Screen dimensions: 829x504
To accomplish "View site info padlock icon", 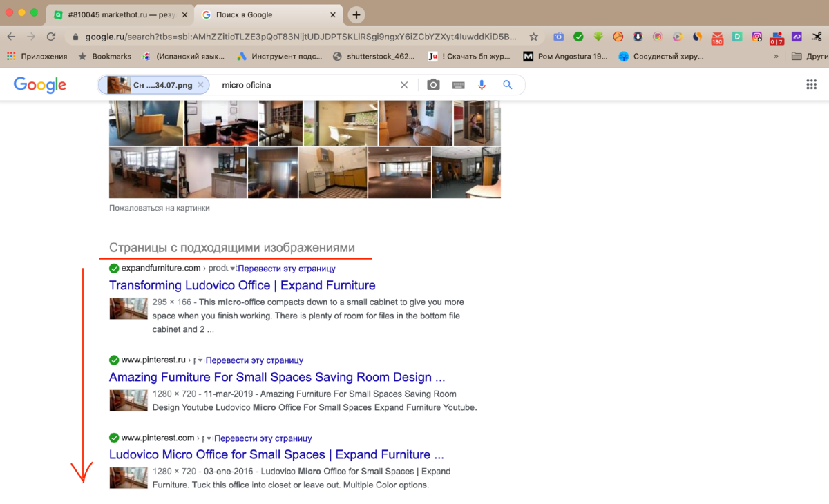I will pyautogui.click(x=75, y=37).
